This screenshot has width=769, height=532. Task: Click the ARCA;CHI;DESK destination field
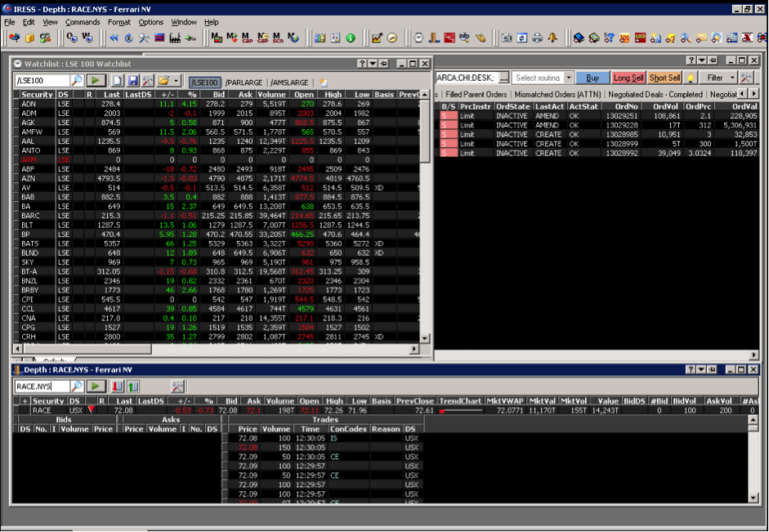pyautogui.click(x=467, y=78)
